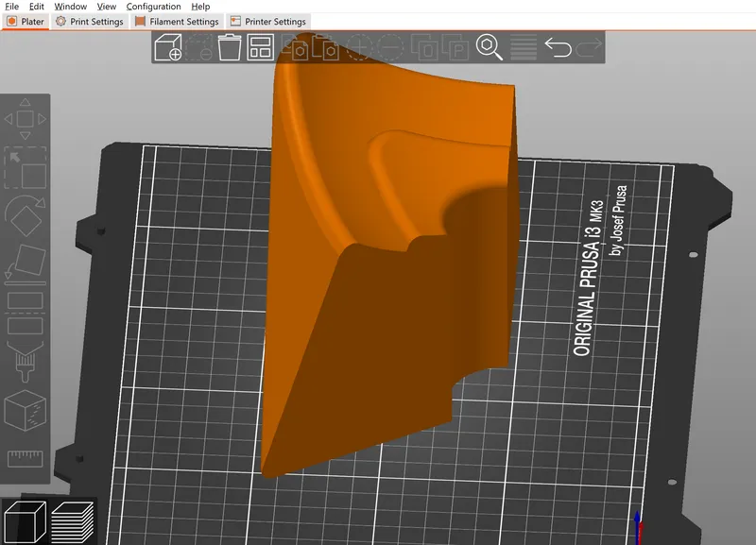756x545 pixels.
Task: Activate the Rotate gizmo tool
Action: pyautogui.click(x=25, y=216)
